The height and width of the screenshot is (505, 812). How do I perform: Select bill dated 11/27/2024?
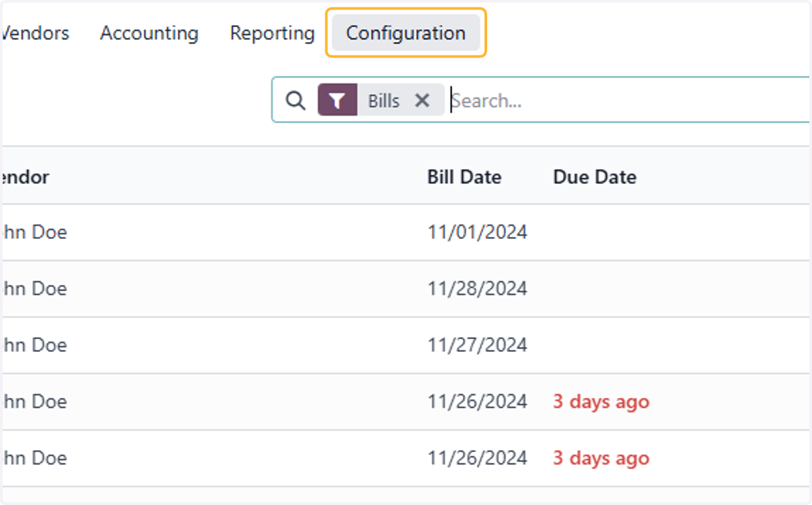coord(477,345)
